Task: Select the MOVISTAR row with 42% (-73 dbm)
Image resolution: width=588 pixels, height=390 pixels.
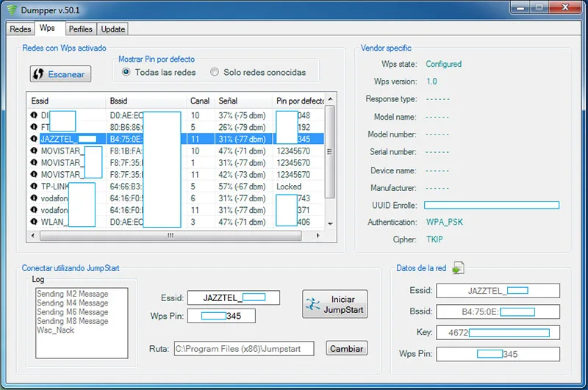Action: (176, 175)
